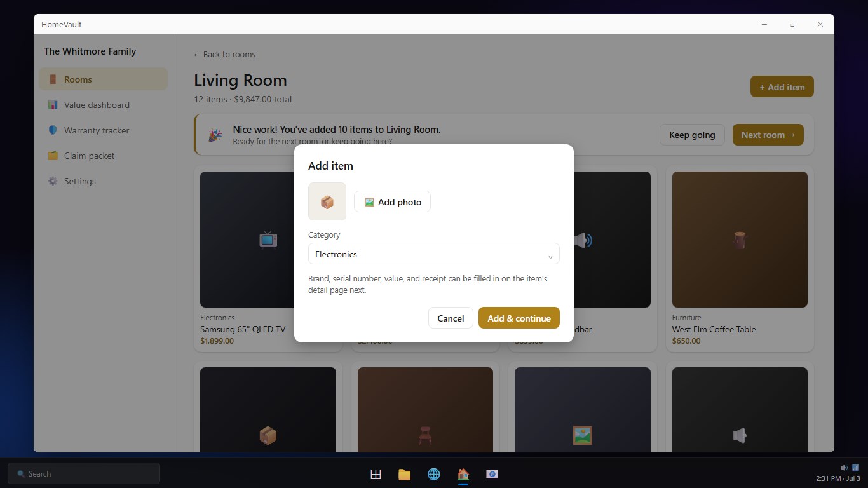The image size is (868, 488).
Task: Click the TV icon on Samsung card
Action: point(268,240)
